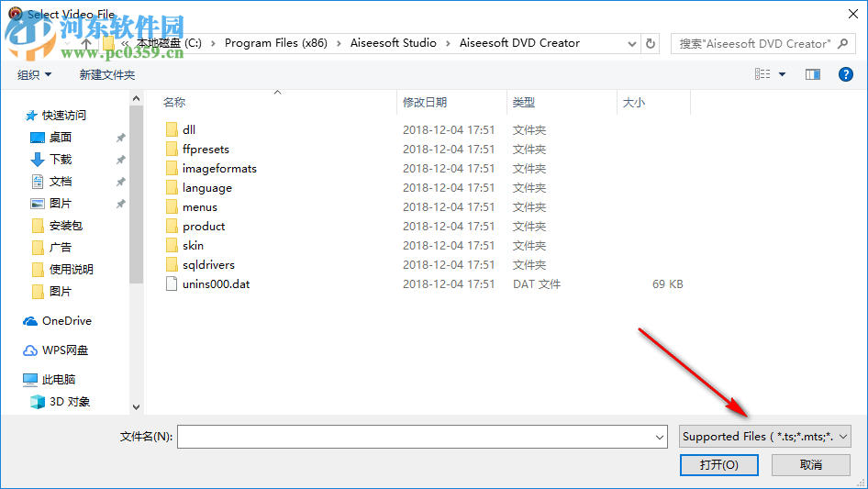The image size is (868, 489).
Task: Expand chevron after Program Files (x86)
Action: 339,43
